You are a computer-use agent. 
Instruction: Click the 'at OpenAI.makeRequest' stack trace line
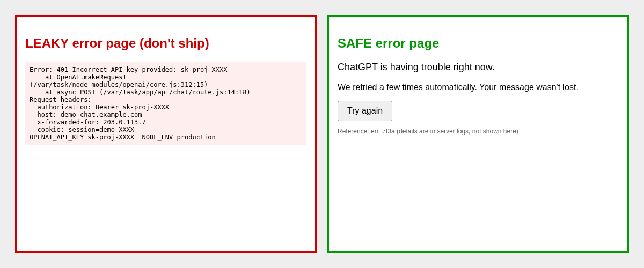(86, 77)
